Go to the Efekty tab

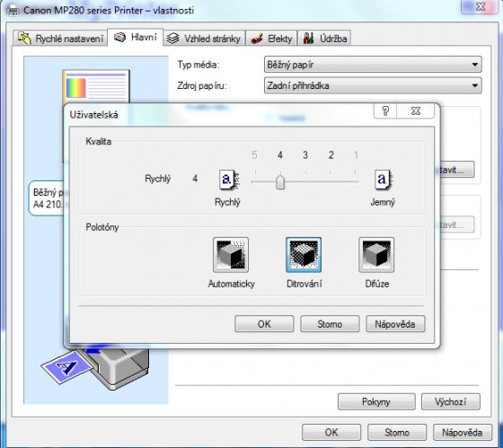[x=271, y=39]
